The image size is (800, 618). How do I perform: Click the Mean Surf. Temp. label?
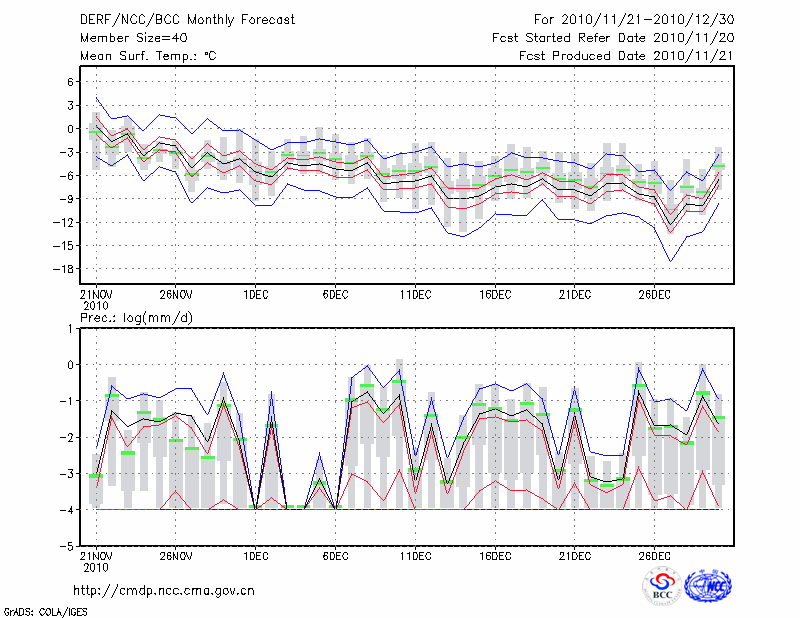[x=148, y=56]
